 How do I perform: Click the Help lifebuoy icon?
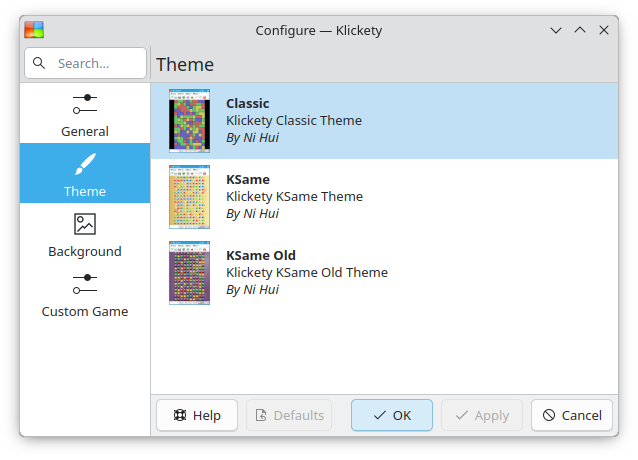pos(180,415)
